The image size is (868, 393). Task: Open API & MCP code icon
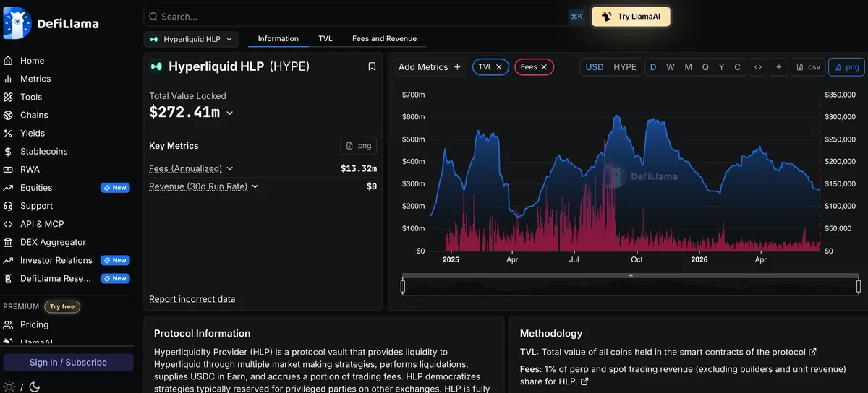(x=9, y=224)
